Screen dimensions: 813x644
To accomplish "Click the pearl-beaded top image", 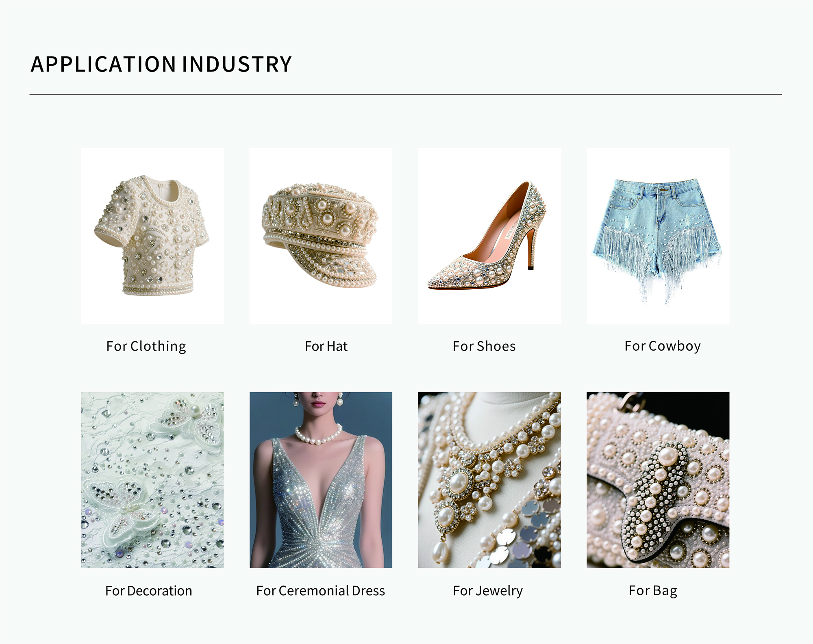I will (152, 236).
